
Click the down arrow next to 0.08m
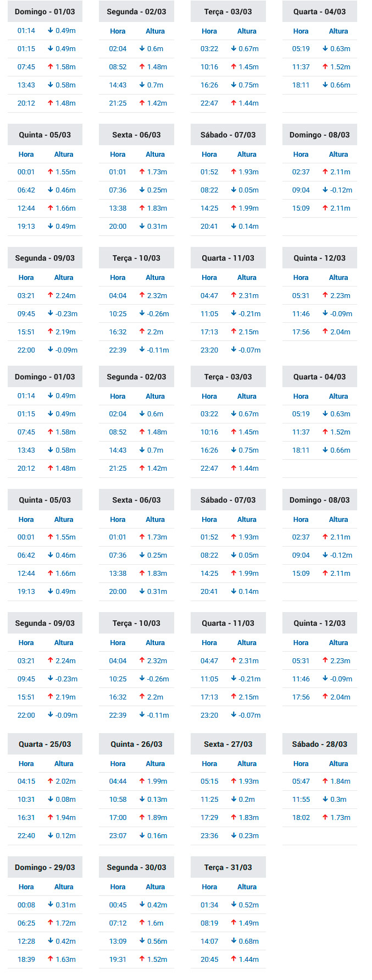[x=51, y=799]
